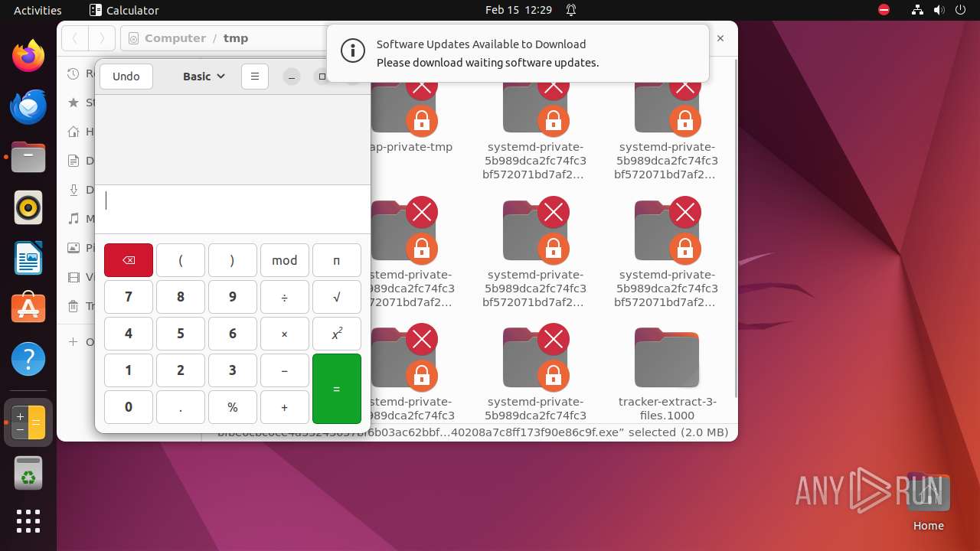Open the Basic mode dropdown

click(204, 77)
